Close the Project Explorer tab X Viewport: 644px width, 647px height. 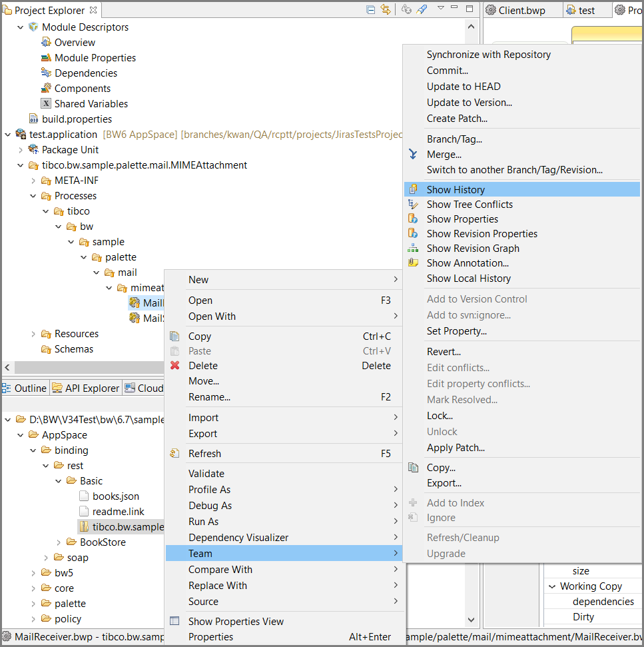click(94, 10)
